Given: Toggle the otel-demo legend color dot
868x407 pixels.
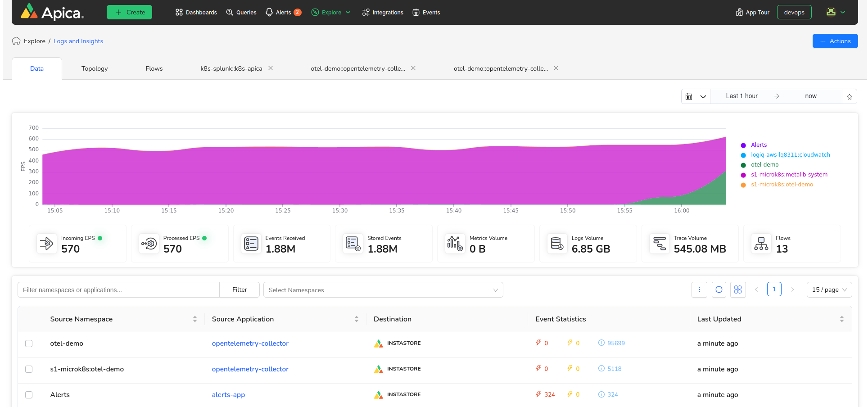Looking at the screenshot, I should click(x=743, y=165).
